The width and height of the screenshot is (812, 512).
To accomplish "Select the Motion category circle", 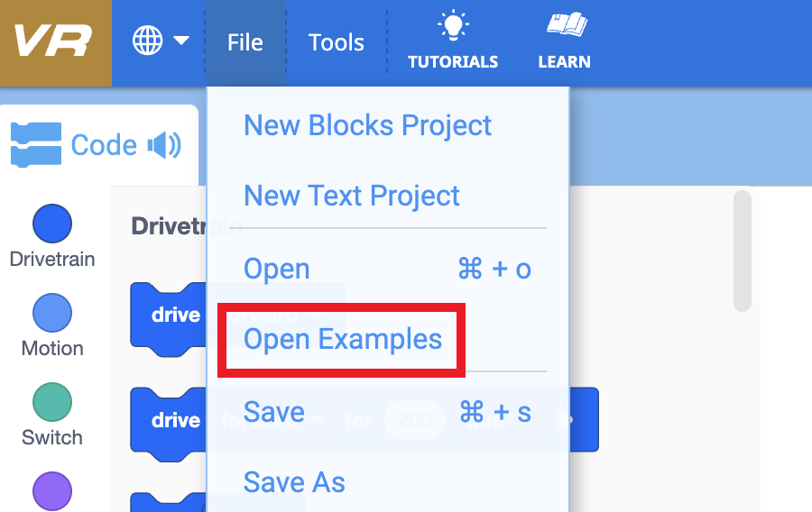I will point(52,313).
